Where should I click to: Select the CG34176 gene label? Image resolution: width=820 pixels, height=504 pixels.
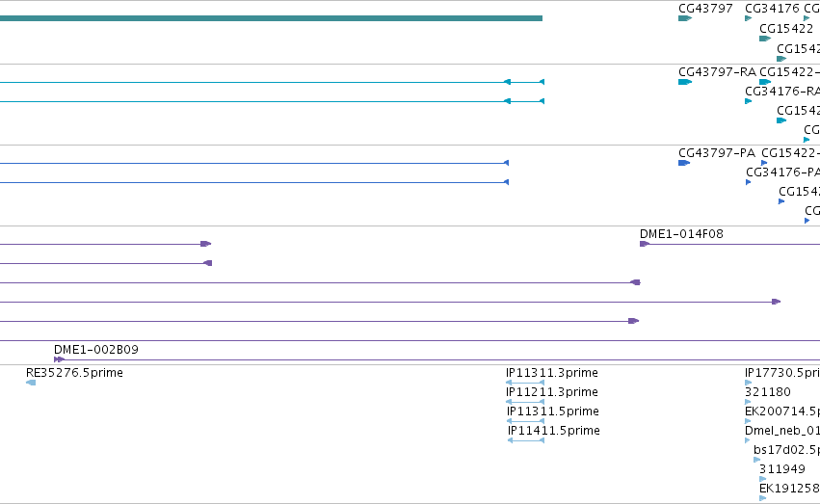(x=772, y=9)
